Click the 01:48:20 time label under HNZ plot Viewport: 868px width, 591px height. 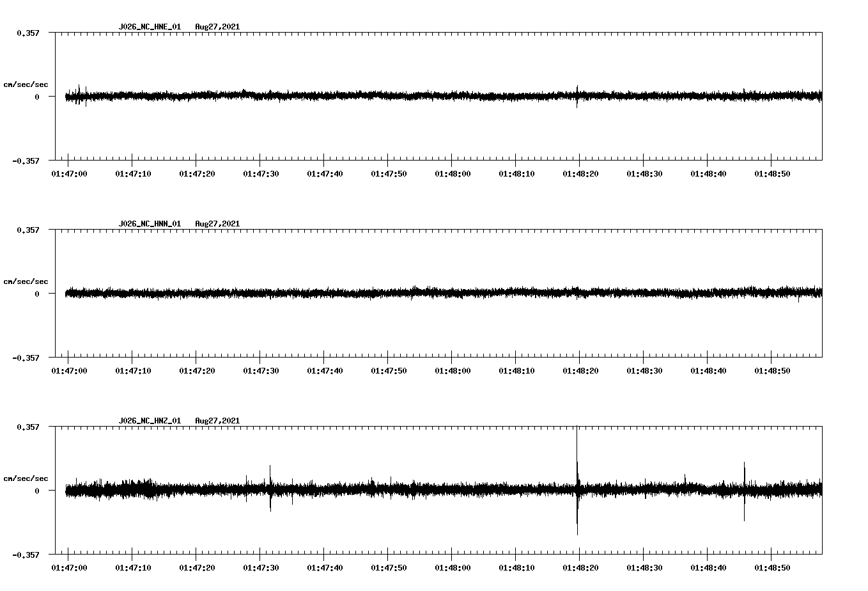[x=580, y=567]
